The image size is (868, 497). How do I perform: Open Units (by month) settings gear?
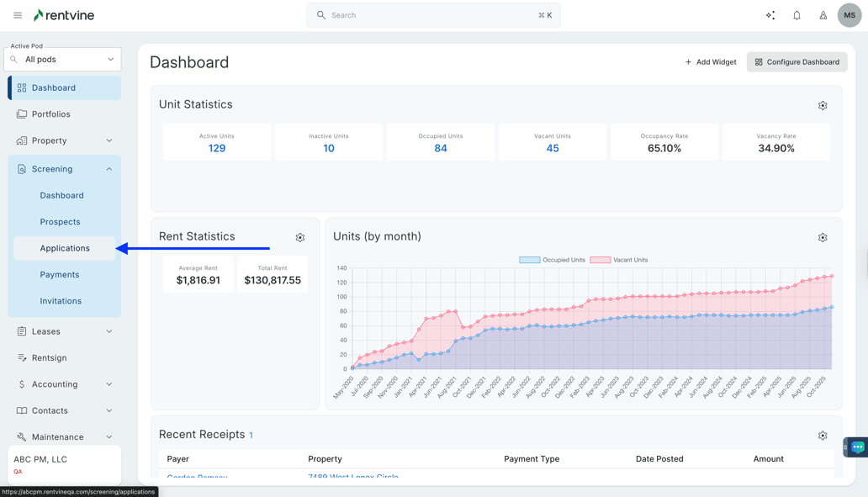pos(823,238)
